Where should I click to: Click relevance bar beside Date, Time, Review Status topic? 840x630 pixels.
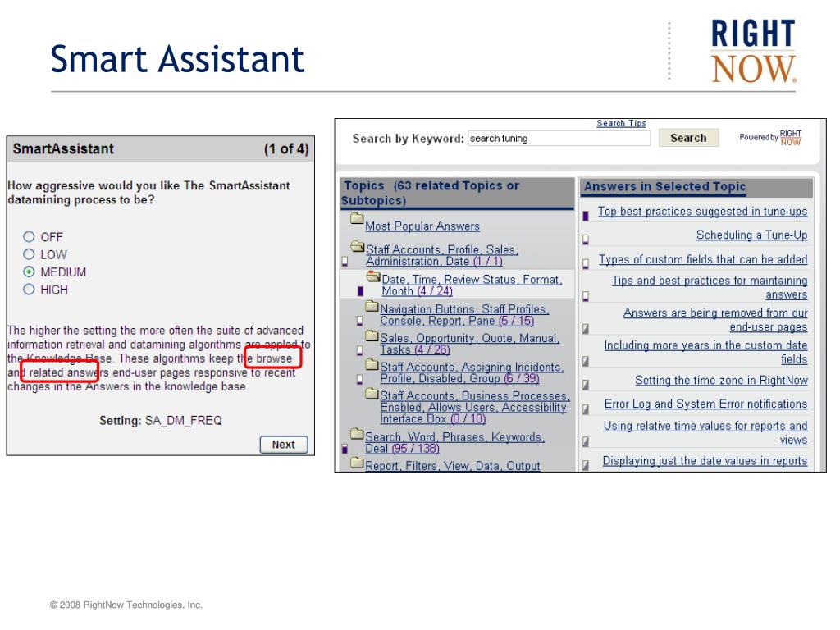tap(361, 291)
